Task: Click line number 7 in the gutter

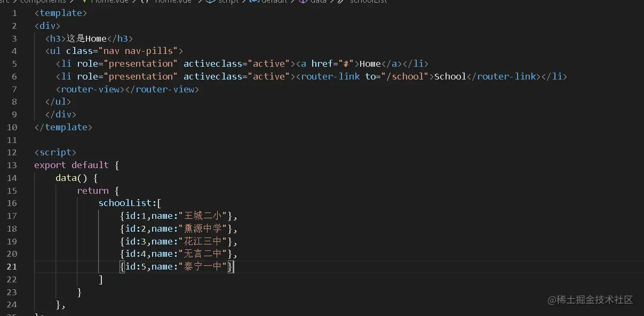Action: pyautogui.click(x=14, y=89)
